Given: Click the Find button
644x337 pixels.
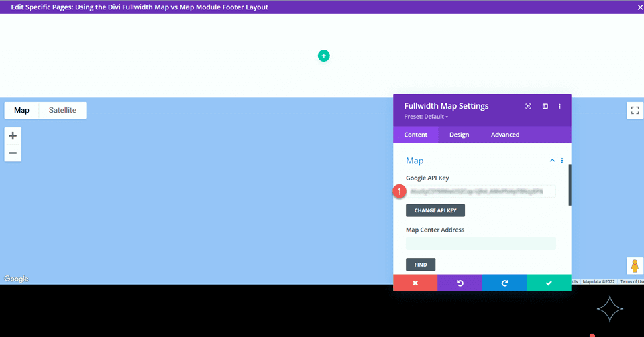Looking at the screenshot, I should pyautogui.click(x=421, y=265).
